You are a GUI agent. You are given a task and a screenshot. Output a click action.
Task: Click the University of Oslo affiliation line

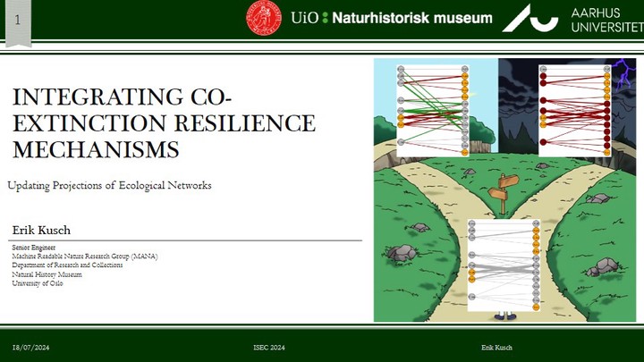pos(38,283)
